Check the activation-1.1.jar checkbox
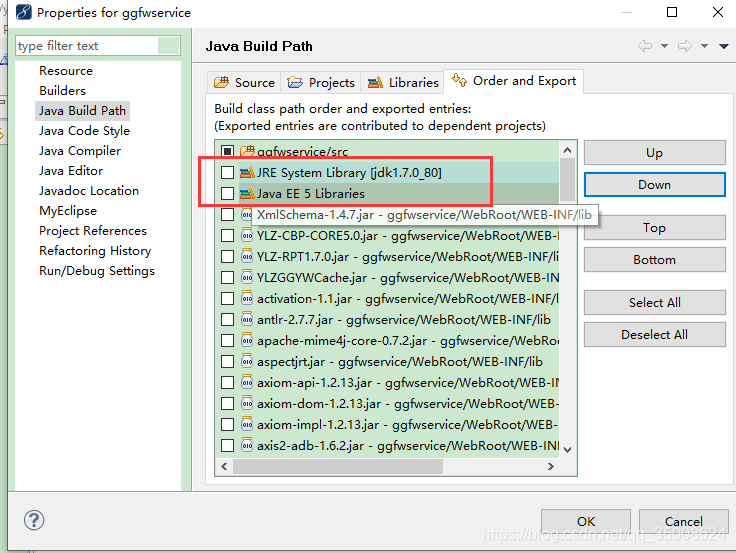This screenshot has width=736, height=553. tap(227, 298)
